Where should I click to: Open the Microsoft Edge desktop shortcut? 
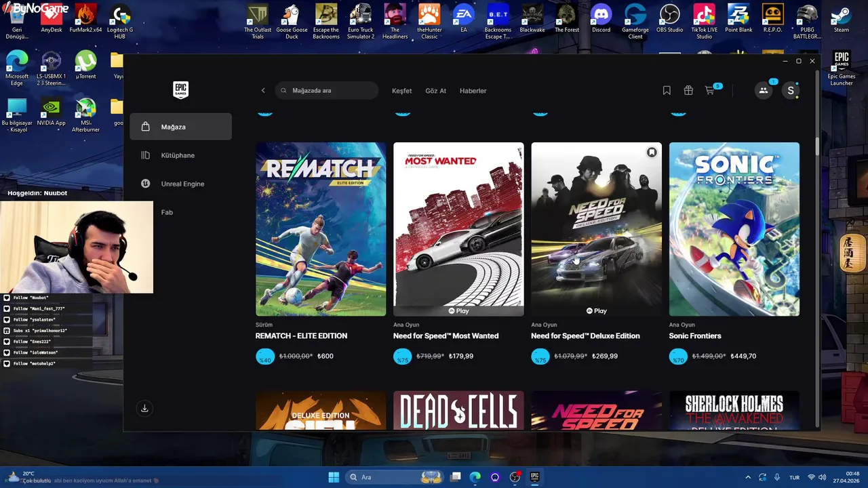coord(16,68)
